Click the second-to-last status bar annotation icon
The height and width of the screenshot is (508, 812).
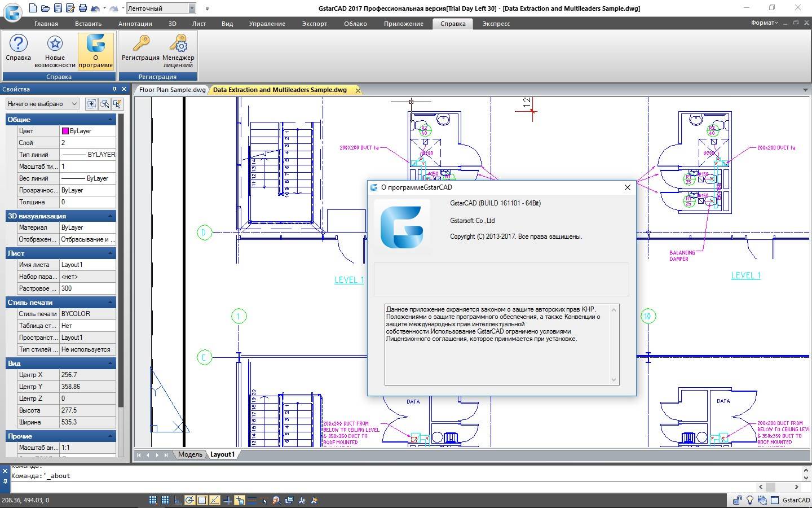click(302, 500)
